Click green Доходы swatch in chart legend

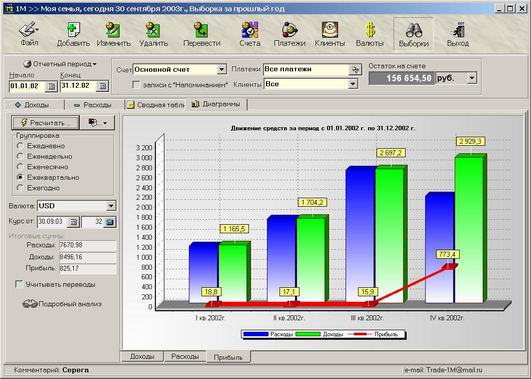[308, 334]
